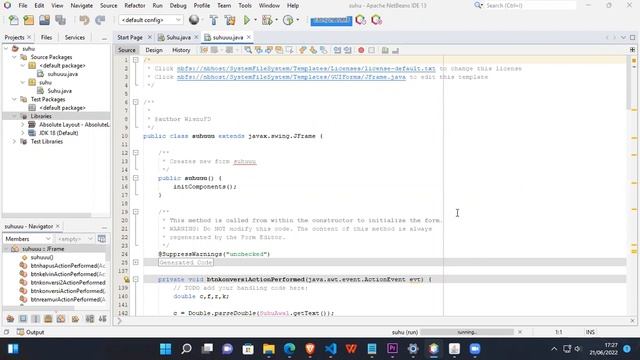This screenshot has height=360, width=640.
Task: Run the project with the green play icon
Action: [x=247, y=20]
